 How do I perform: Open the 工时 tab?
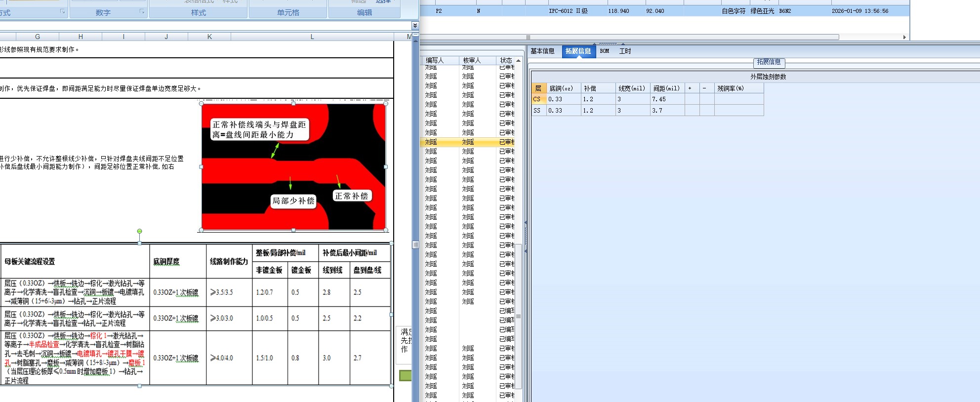[x=625, y=51]
